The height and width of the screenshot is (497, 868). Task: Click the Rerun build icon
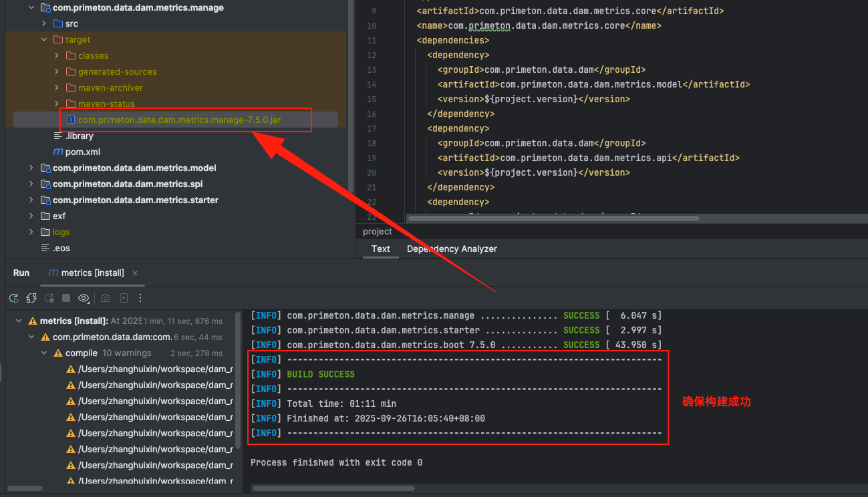[13, 298]
